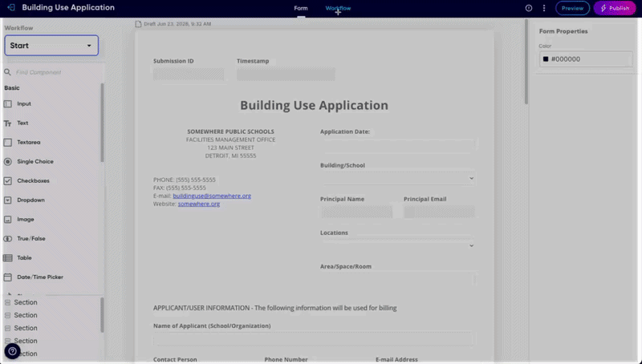Switch to the Form tab
The width and height of the screenshot is (642, 364).
tap(300, 8)
